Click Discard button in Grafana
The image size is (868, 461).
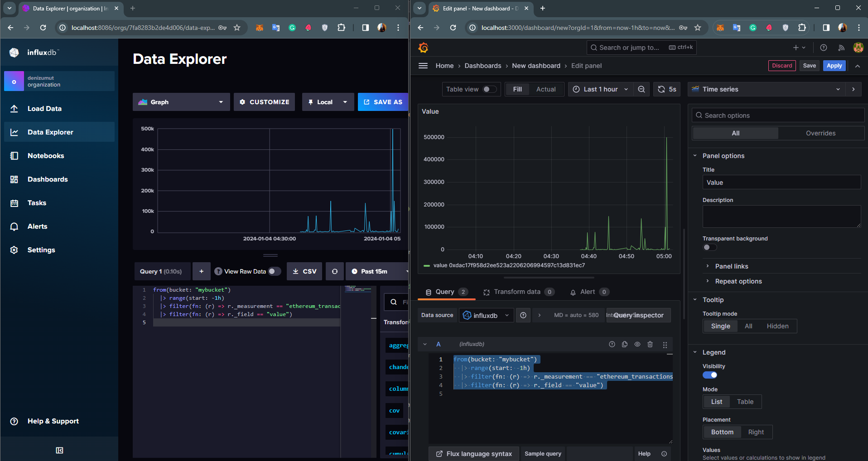pos(782,66)
